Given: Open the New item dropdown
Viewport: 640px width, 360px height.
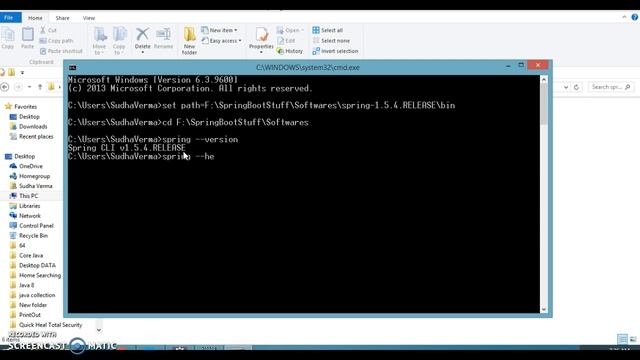Looking at the screenshot, I should pyautogui.click(x=219, y=30).
